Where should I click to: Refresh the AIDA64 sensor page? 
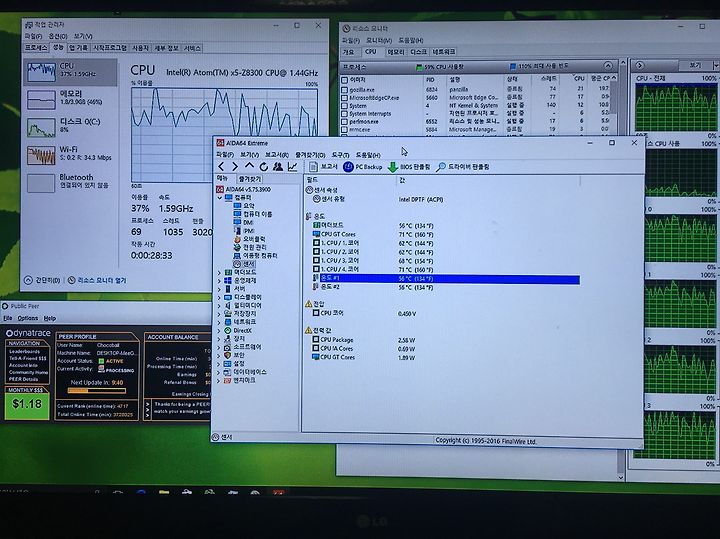click(x=264, y=167)
